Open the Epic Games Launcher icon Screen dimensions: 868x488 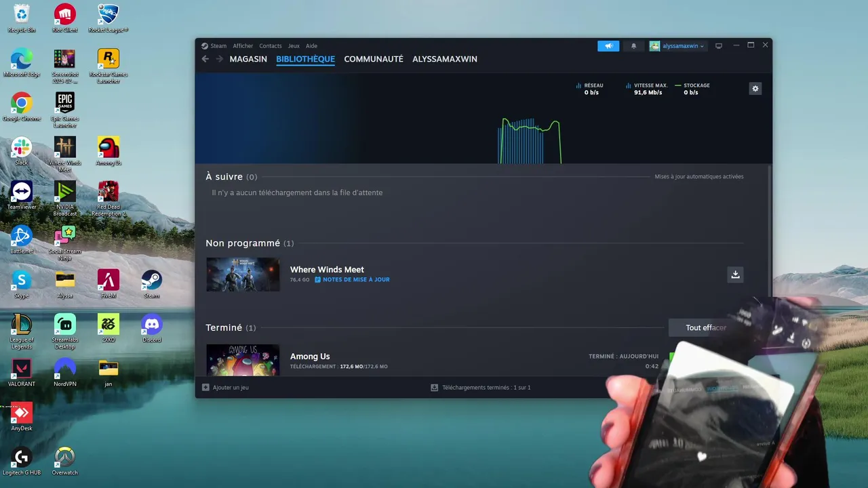(65, 110)
